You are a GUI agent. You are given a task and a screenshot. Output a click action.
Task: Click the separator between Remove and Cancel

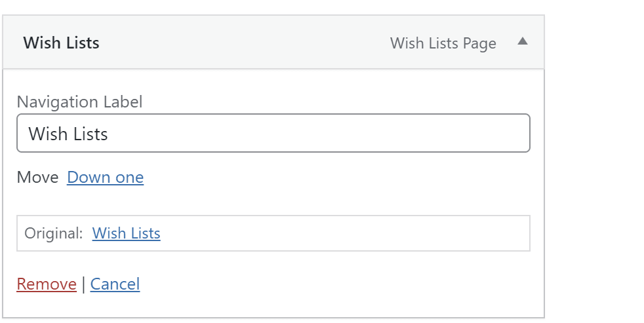coord(83,284)
